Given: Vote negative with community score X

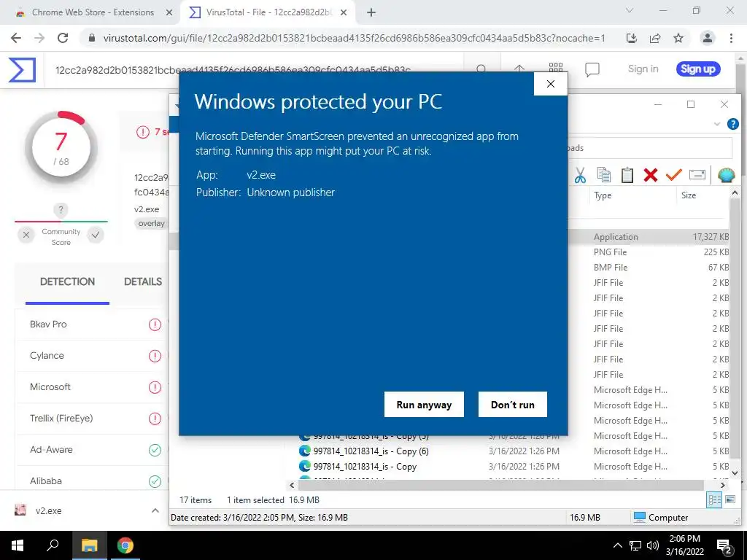Looking at the screenshot, I should pos(26,235).
